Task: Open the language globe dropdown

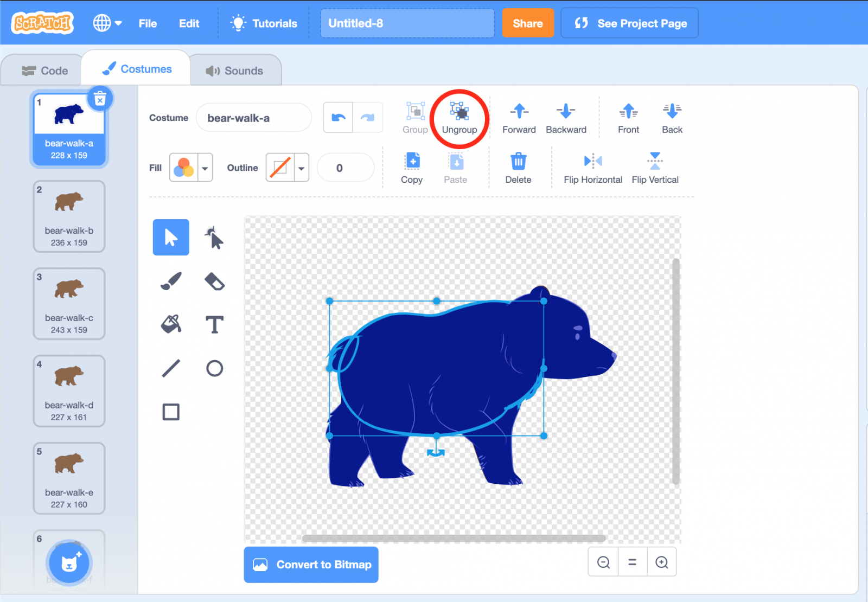Action: [107, 23]
